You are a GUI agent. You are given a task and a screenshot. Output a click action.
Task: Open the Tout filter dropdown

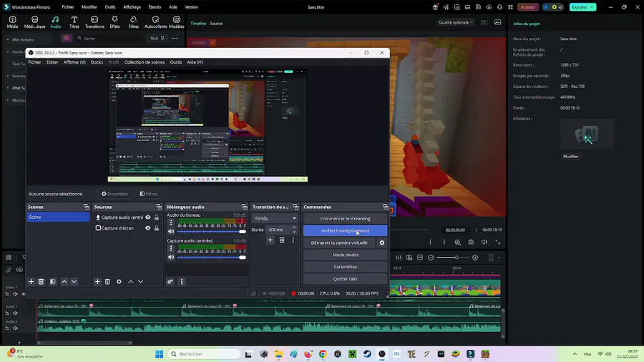tap(157, 38)
